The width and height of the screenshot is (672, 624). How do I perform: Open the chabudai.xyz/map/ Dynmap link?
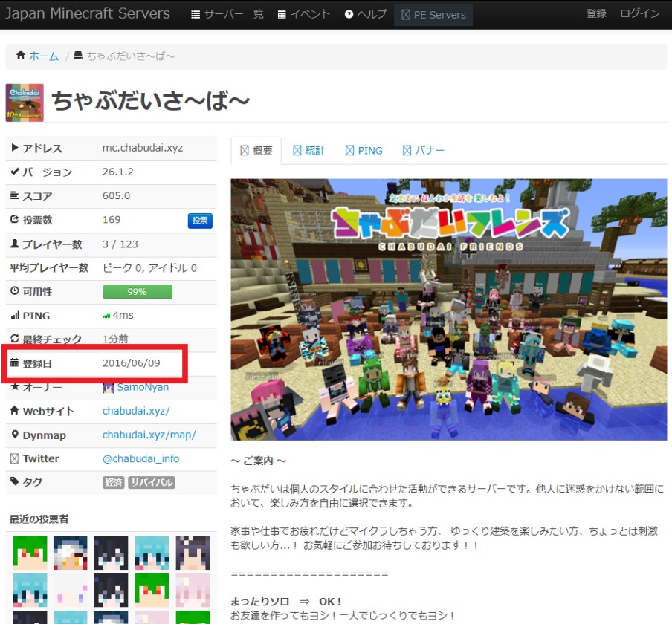click(149, 435)
